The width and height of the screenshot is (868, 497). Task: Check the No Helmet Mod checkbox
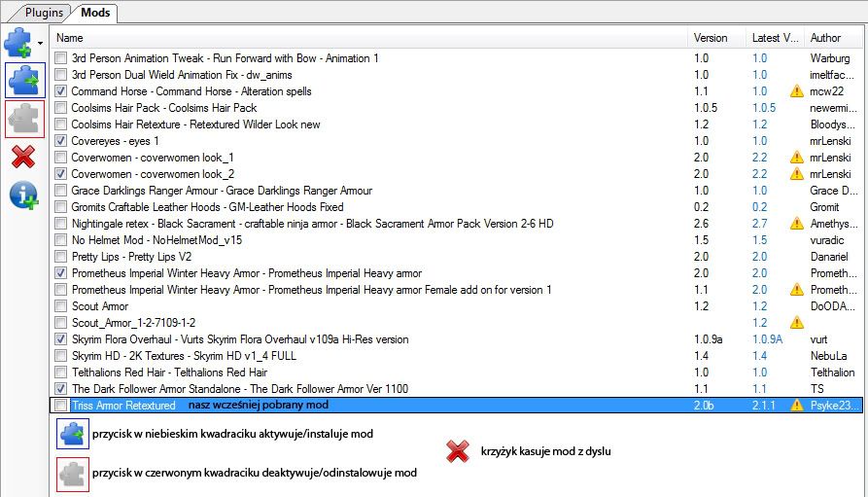pos(61,240)
